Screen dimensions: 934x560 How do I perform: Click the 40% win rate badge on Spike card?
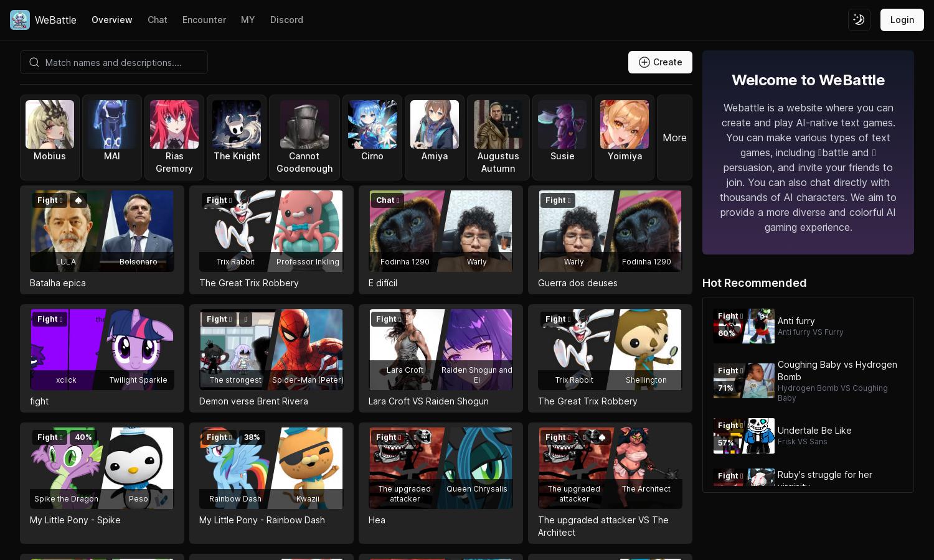(x=83, y=437)
